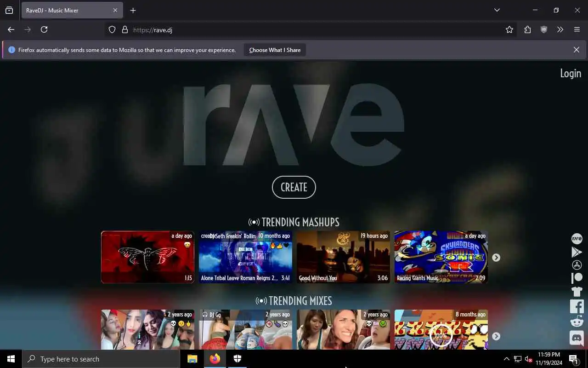This screenshot has width=588, height=368.
Task: View site security padlock info
Action: [124, 29]
